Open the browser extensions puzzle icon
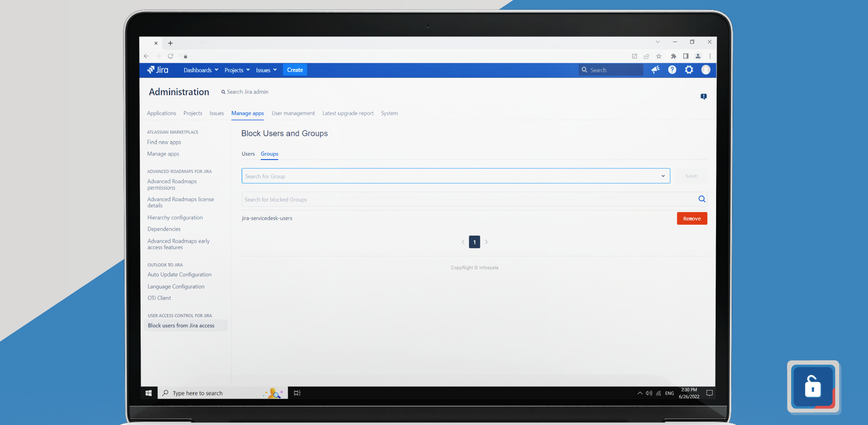The image size is (868, 425). (x=673, y=56)
